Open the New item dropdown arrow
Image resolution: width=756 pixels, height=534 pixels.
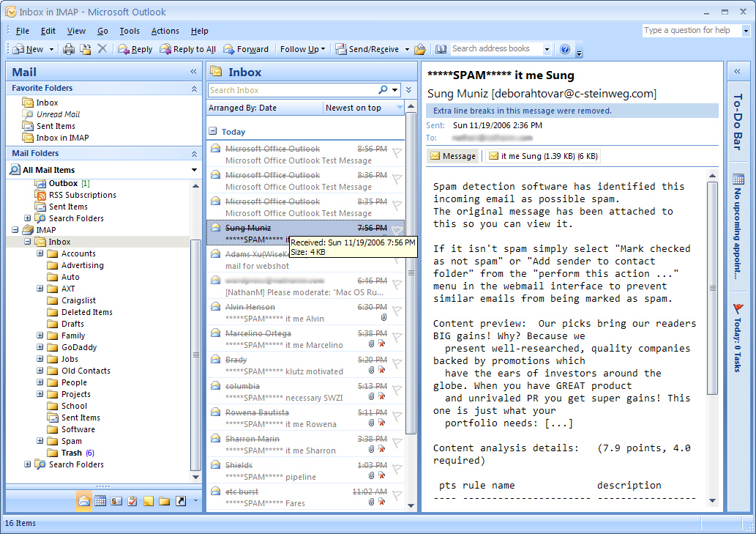pos(51,49)
